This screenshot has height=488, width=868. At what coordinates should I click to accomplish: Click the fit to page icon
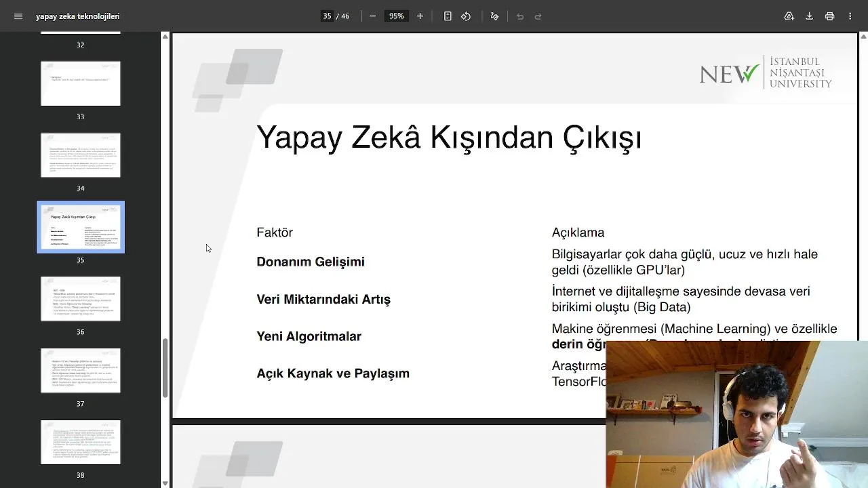tap(448, 16)
